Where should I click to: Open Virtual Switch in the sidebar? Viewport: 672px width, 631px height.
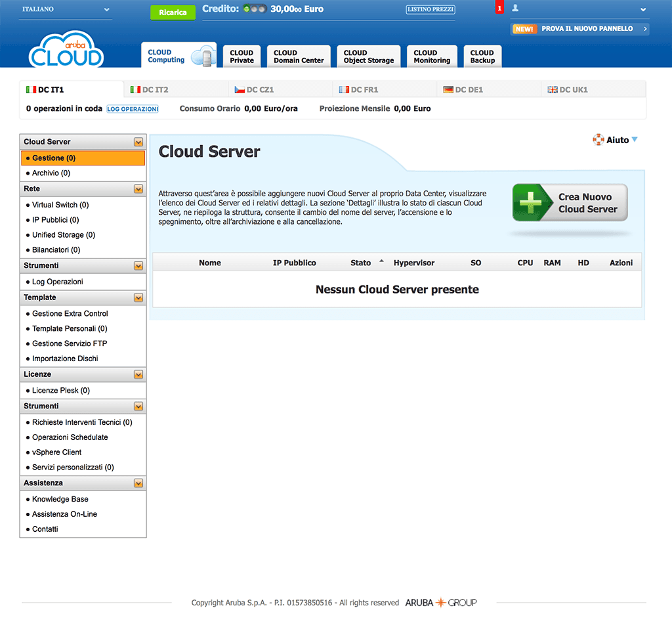(x=60, y=205)
